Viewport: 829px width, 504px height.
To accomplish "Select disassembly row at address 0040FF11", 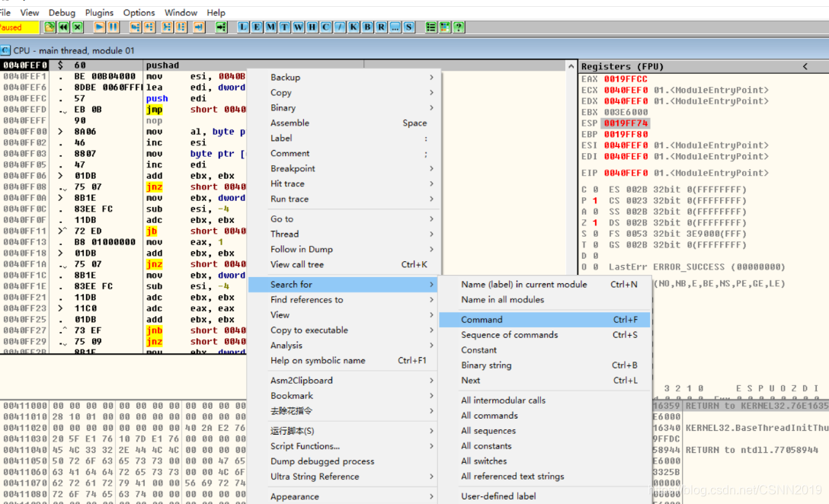I will (123, 231).
